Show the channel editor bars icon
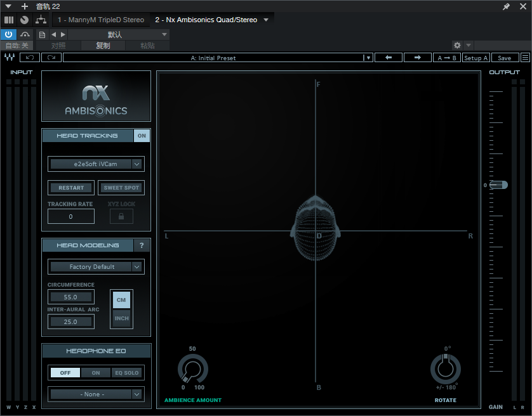The height and width of the screenshot is (416, 532). 9,20
